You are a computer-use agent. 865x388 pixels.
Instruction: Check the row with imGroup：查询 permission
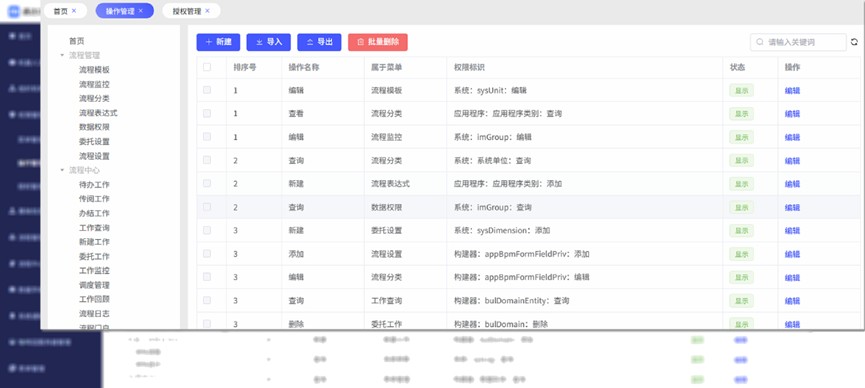pos(207,206)
